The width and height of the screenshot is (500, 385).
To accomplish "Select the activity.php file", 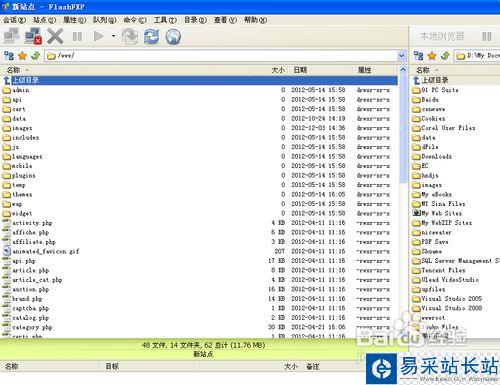I will tap(32, 223).
